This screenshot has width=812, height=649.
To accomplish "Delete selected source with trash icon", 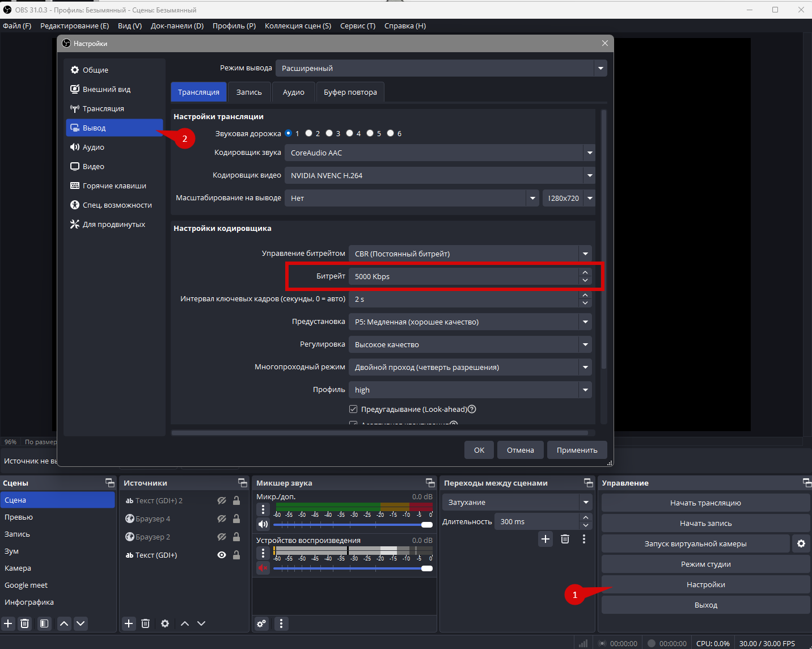I will pyautogui.click(x=146, y=623).
